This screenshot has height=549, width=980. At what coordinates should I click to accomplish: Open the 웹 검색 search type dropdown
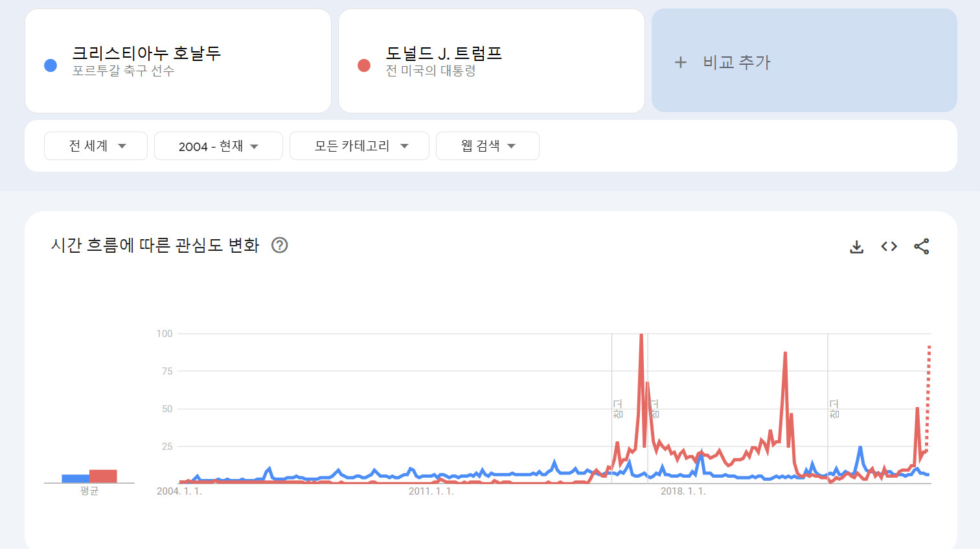pos(488,146)
